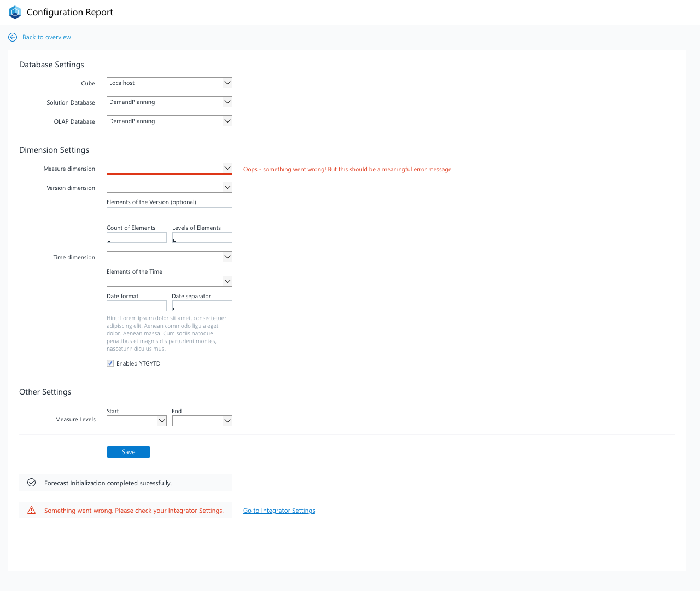The image size is (700, 591).
Task: Click the back arrow circle icon
Action: click(13, 37)
